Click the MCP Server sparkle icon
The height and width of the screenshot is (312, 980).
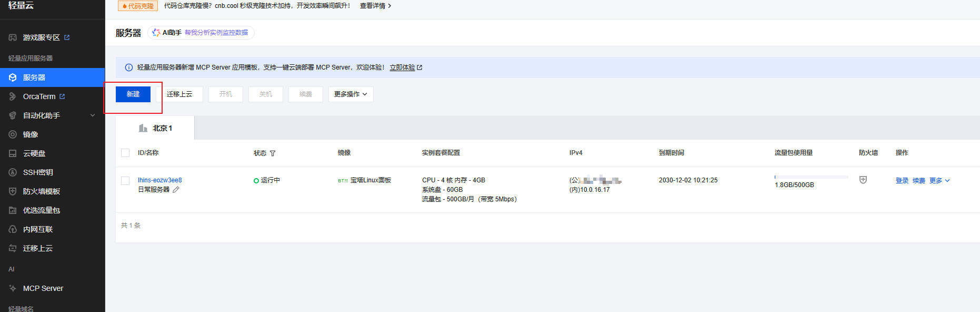tap(13, 288)
